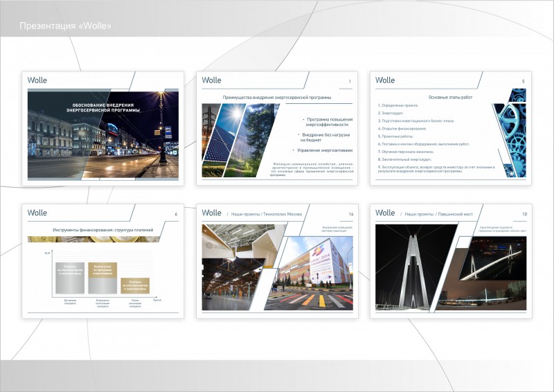The image size is (554, 392).
Task: Click axis label «После окончания контракта»
Action: [135, 303]
